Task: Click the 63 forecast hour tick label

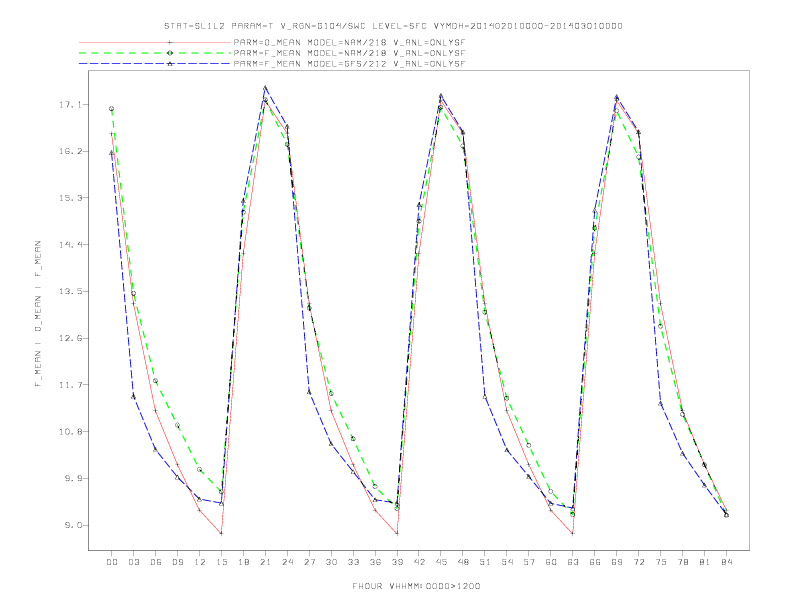Action: [573, 562]
